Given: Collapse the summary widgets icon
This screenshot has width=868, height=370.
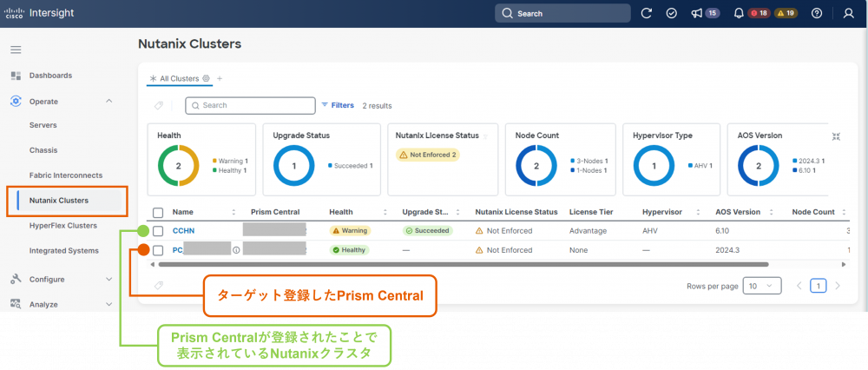Looking at the screenshot, I should coord(836,136).
